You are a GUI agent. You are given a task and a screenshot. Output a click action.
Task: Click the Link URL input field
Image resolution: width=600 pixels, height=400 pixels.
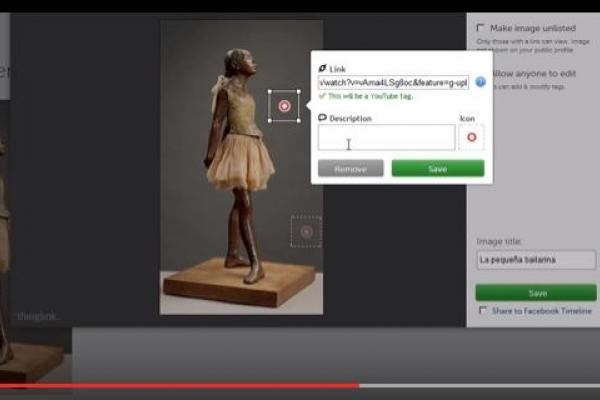tap(393, 82)
